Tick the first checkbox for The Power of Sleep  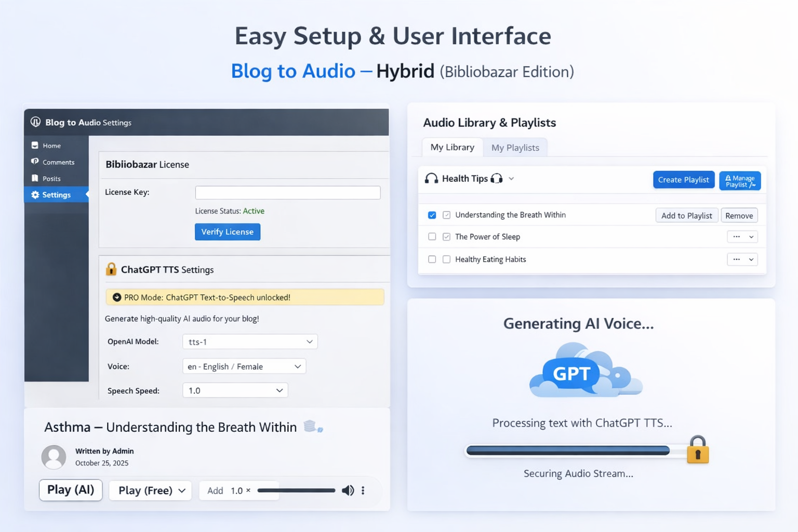pyautogui.click(x=432, y=237)
